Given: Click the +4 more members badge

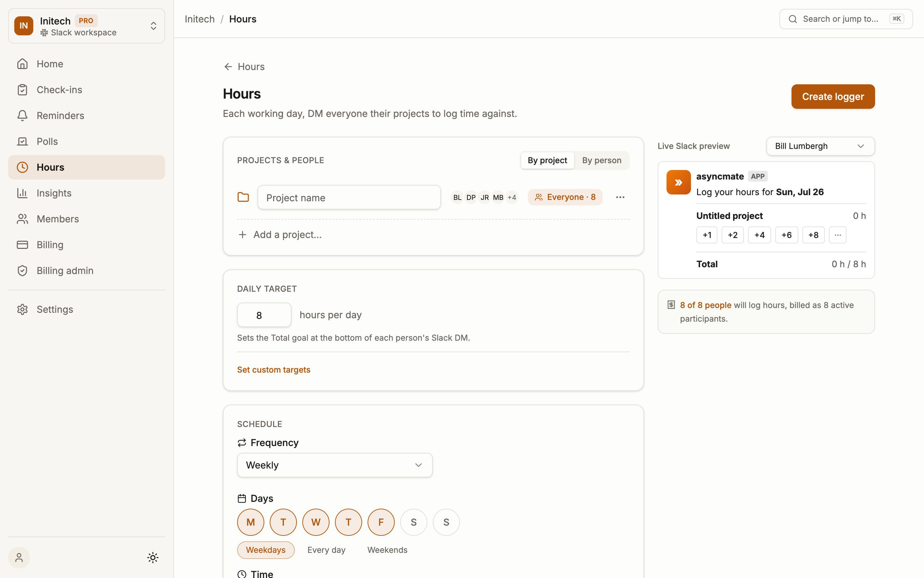Looking at the screenshot, I should tap(512, 197).
